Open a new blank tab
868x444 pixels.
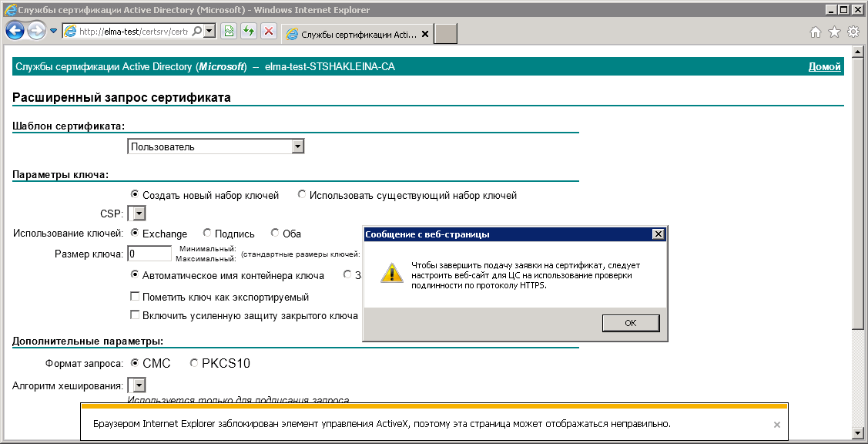coord(447,34)
